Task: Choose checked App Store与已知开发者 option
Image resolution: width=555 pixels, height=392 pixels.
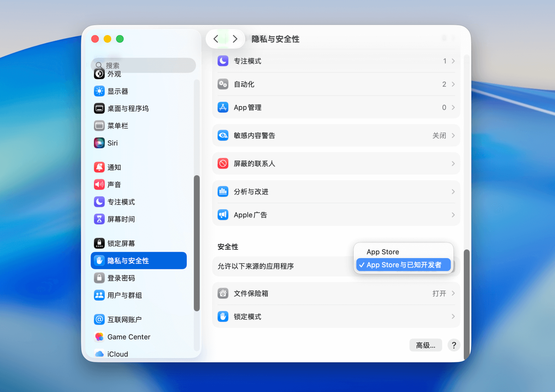Action: pyautogui.click(x=403, y=265)
